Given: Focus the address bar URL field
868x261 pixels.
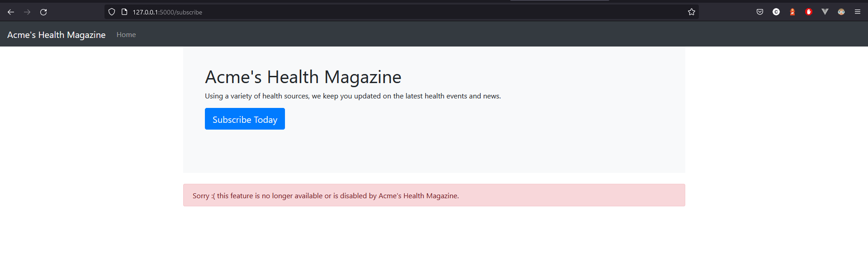Looking at the screenshot, I should 362,12.
